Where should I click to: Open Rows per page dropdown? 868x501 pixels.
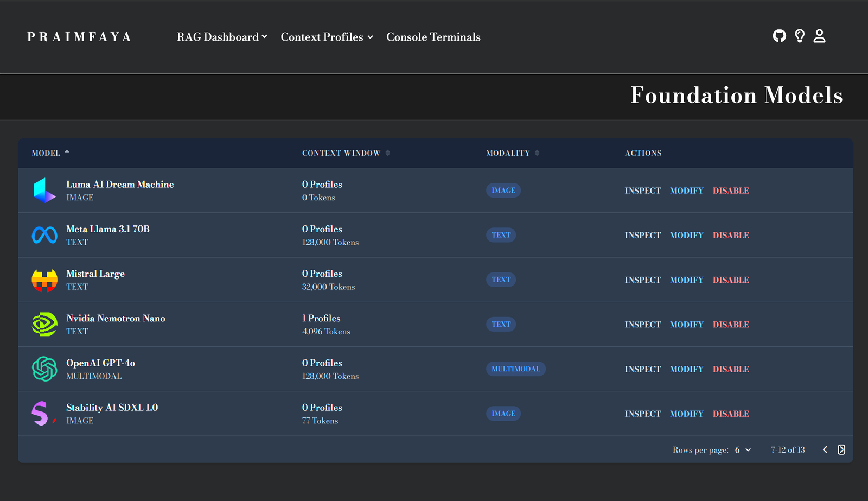pyautogui.click(x=743, y=450)
